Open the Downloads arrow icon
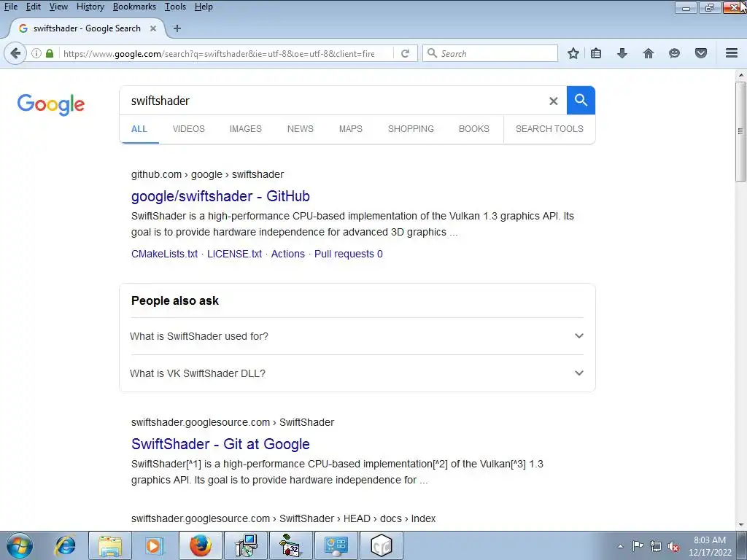The height and width of the screenshot is (560, 747). (x=622, y=53)
